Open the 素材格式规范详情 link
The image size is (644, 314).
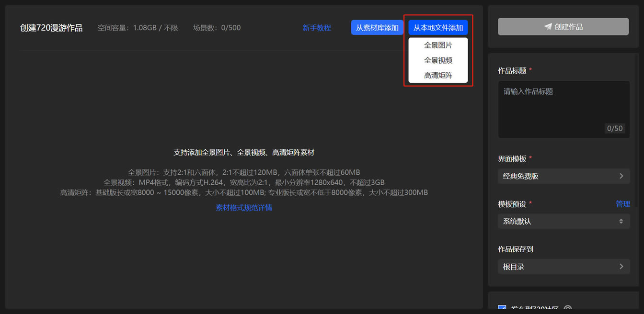[x=244, y=208]
